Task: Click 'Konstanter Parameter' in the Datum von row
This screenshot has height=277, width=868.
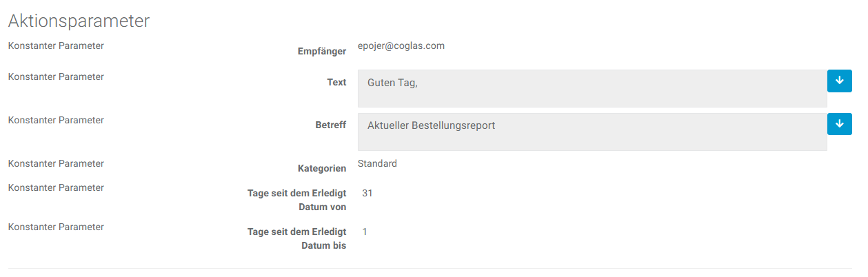Action: point(56,187)
